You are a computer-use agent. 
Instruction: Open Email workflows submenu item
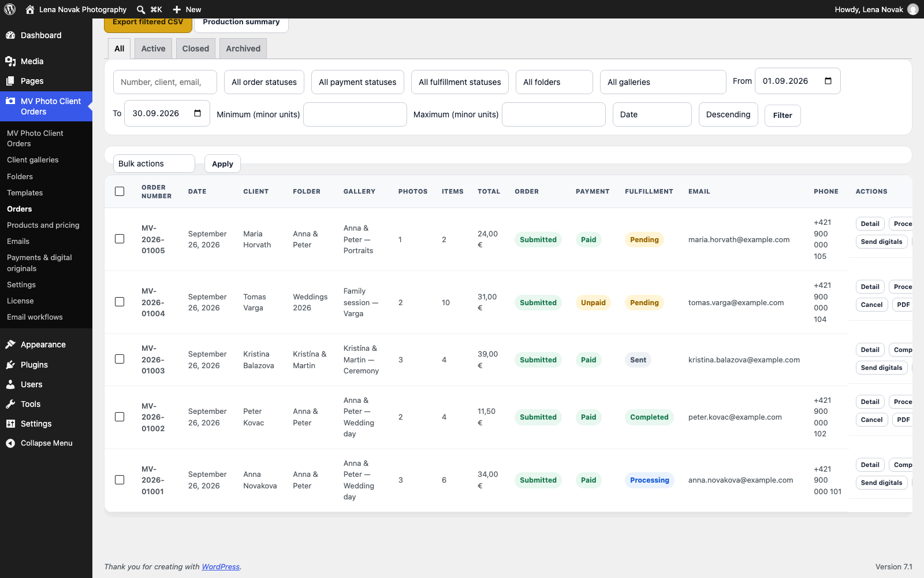[35, 317]
